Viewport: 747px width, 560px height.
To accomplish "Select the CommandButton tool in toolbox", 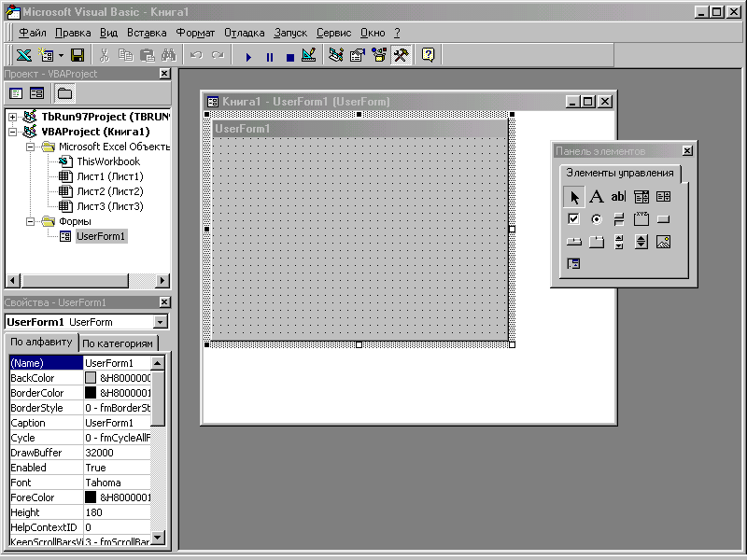I will pos(663,219).
